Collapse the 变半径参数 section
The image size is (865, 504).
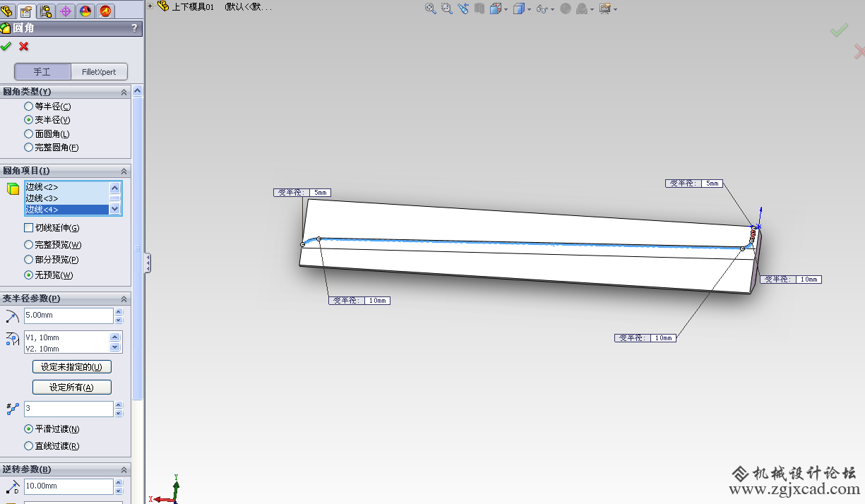(x=124, y=299)
